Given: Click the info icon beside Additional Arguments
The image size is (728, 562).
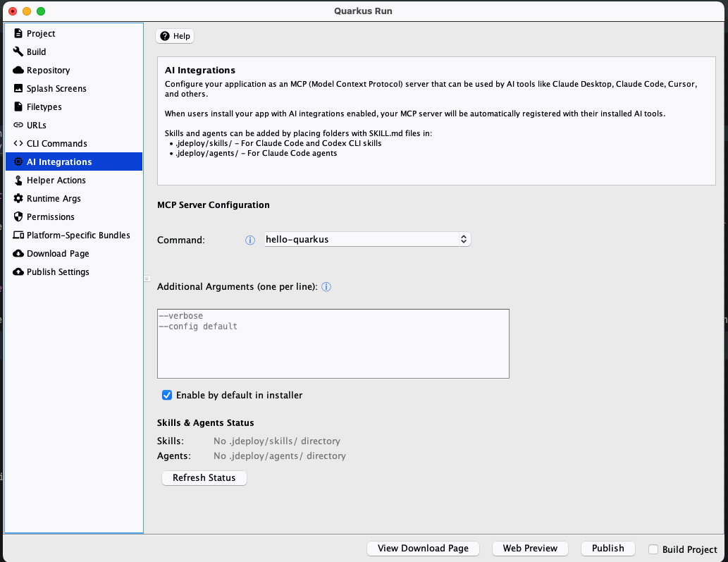Looking at the screenshot, I should 326,286.
